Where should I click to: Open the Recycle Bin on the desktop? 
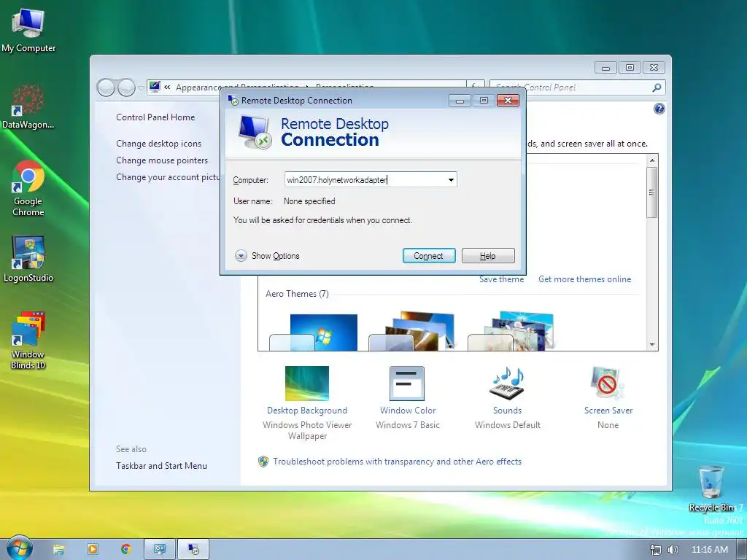[x=711, y=488]
